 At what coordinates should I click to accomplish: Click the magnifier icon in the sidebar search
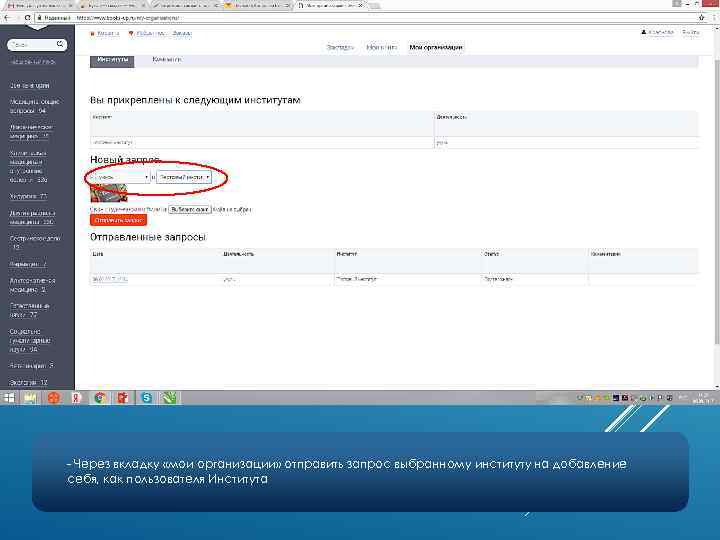60,44
